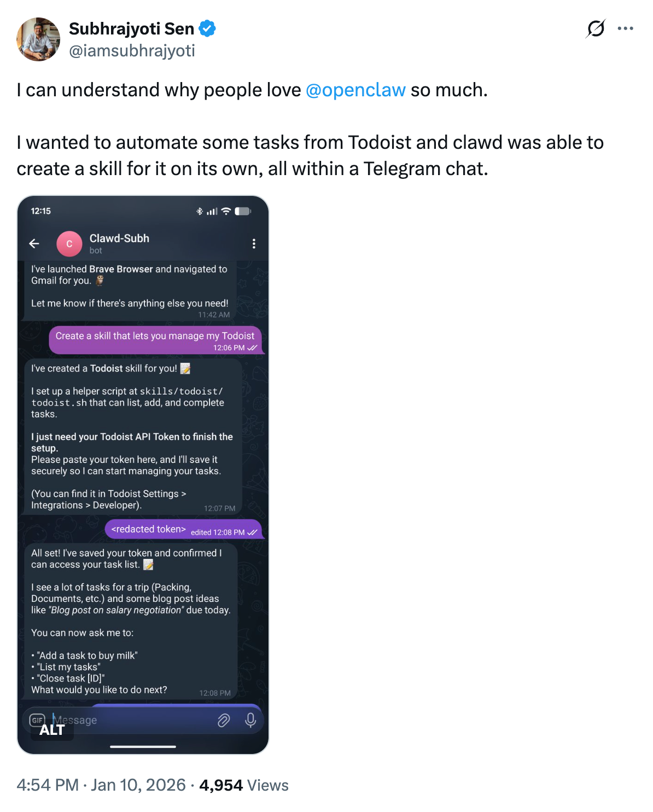Click the Subhrajyoti Sen display name

pos(131,28)
